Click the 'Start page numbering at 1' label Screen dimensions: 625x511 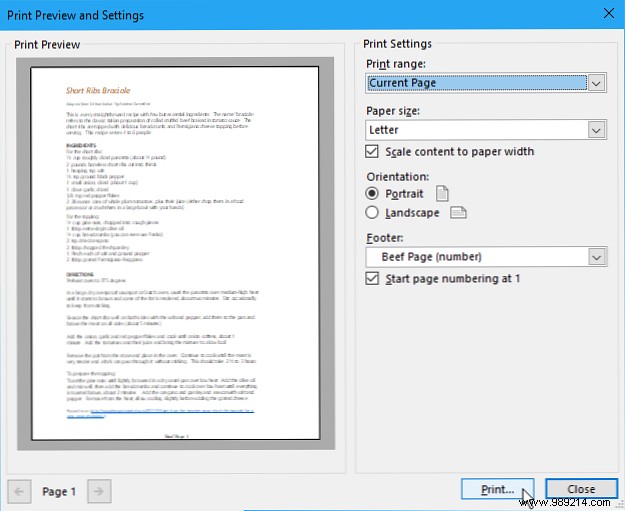pyautogui.click(x=453, y=278)
